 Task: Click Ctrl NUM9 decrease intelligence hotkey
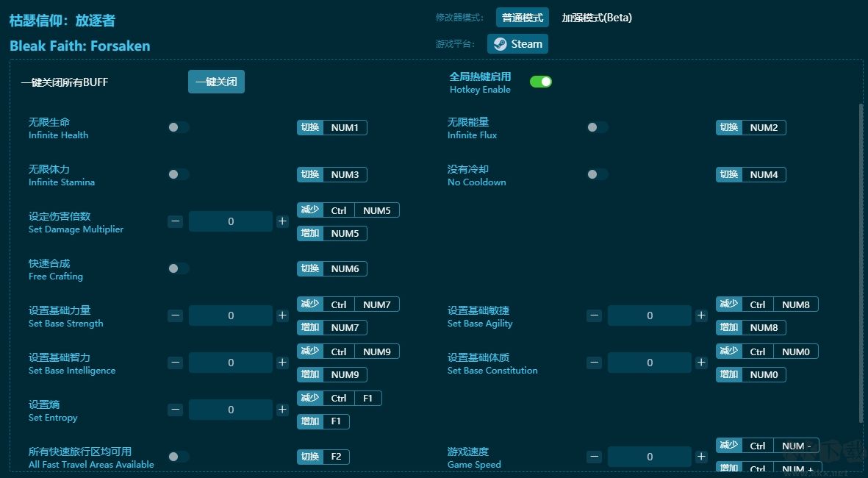pyautogui.click(x=348, y=352)
